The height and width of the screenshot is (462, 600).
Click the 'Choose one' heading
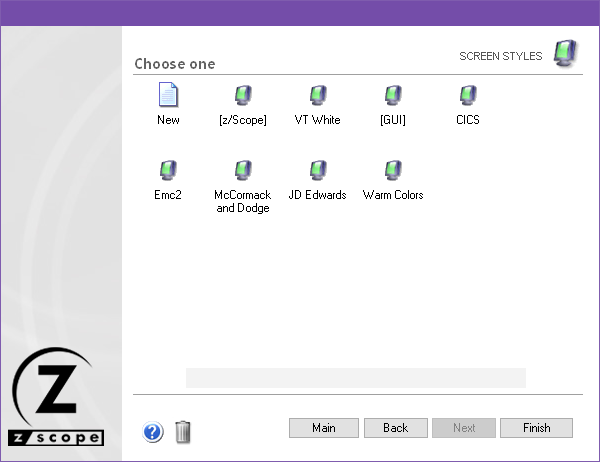click(175, 64)
